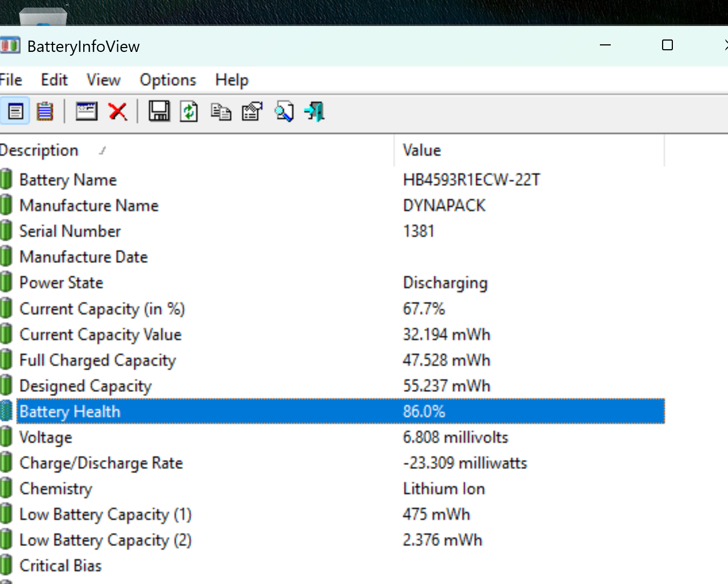Click the value "-23.309 milliwatts"
This screenshot has width=728, height=584.
(x=465, y=463)
